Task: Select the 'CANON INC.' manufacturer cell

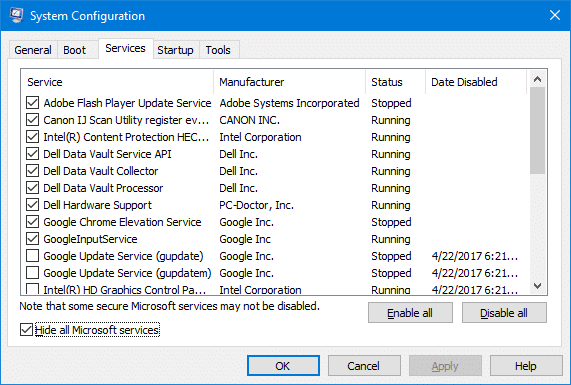Action: (249, 120)
